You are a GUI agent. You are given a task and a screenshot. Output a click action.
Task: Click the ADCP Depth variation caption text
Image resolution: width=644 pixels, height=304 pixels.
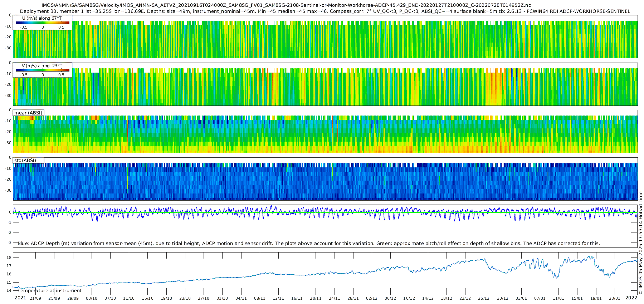click(x=308, y=244)
